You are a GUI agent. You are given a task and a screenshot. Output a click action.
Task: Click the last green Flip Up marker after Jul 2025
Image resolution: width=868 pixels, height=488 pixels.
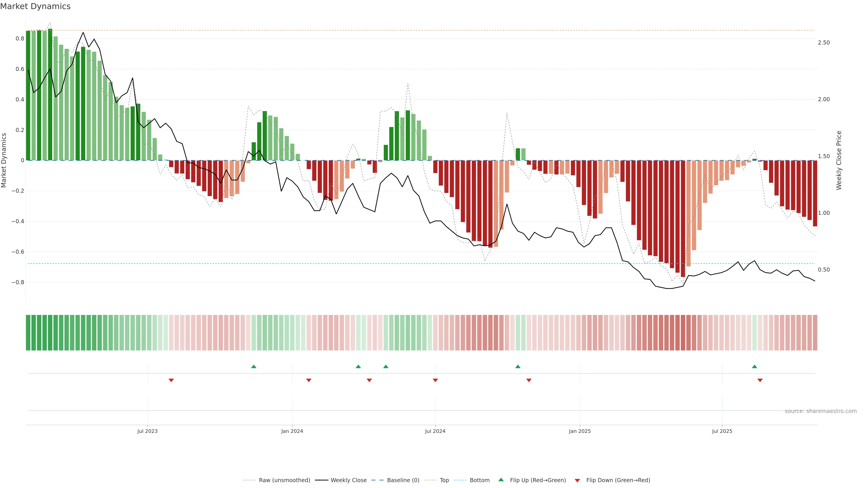click(755, 366)
